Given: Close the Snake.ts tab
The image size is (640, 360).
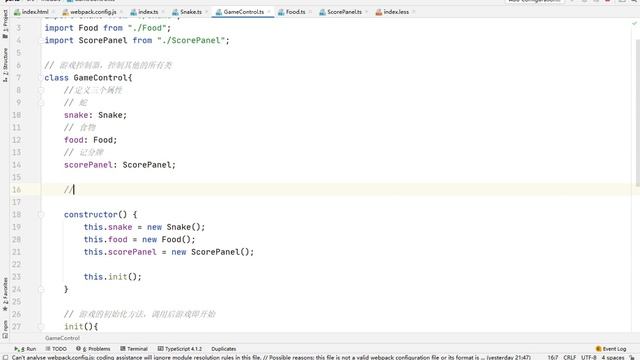Looking at the screenshot, I should (x=207, y=12).
